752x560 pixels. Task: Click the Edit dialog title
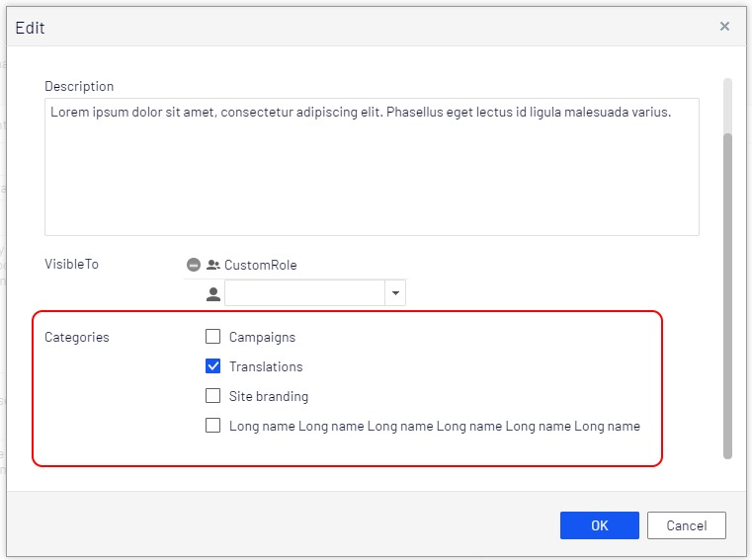[30, 28]
